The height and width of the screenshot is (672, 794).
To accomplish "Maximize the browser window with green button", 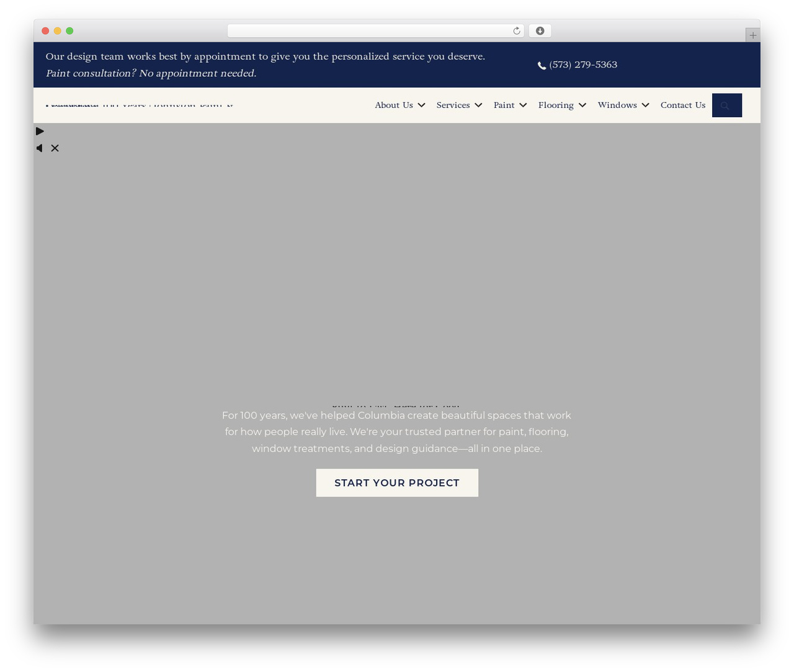I will tap(69, 31).
